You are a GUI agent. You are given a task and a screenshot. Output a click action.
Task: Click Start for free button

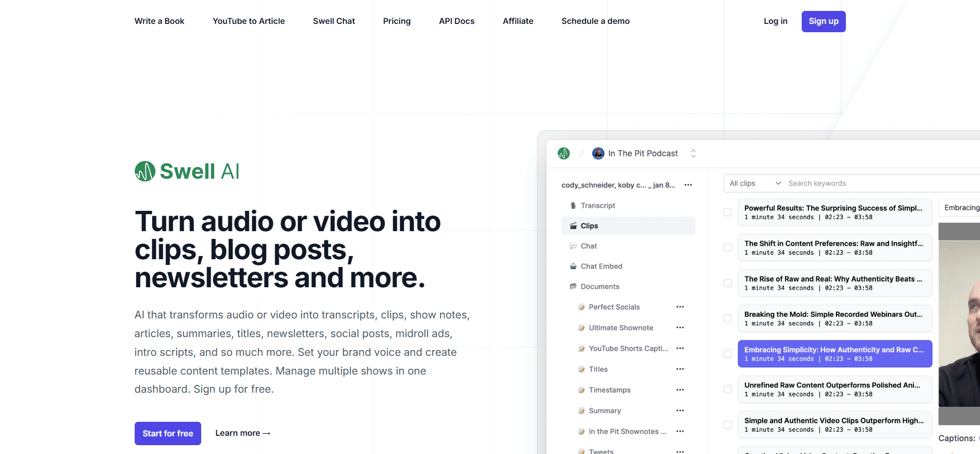coord(168,433)
